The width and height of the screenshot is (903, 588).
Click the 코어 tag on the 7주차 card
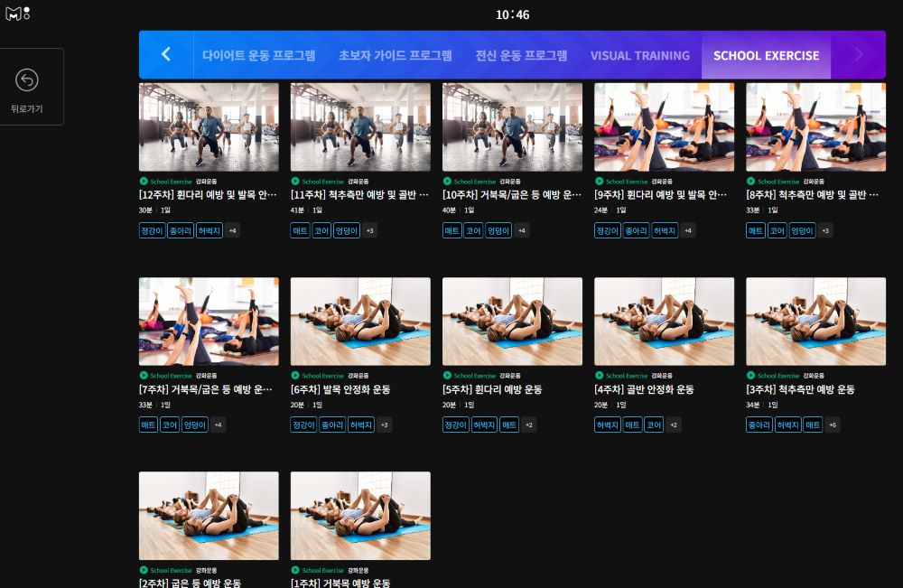[x=170, y=425]
